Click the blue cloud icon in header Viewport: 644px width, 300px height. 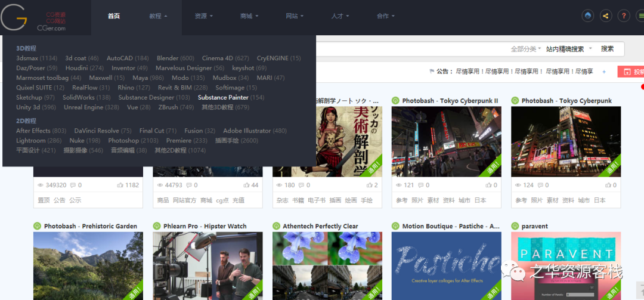[588, 16]
